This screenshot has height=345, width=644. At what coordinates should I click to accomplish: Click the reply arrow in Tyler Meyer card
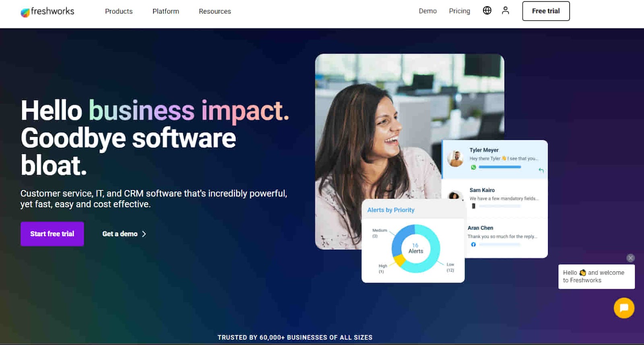(x=541, y=170)
